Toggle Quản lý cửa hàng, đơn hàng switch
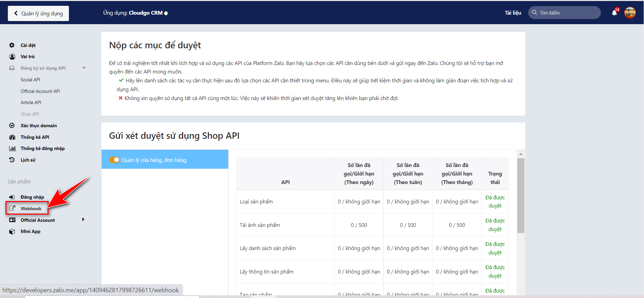Viewport: 644px width, 298px height. tap(114, 160)
